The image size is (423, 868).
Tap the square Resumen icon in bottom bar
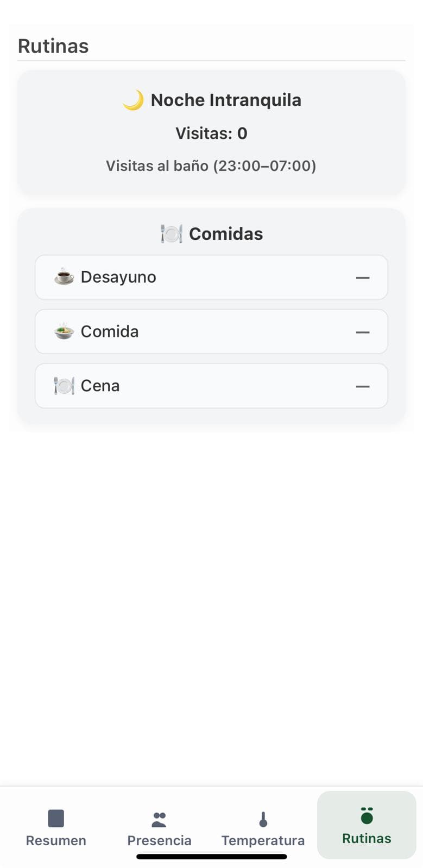click(56, 818)
